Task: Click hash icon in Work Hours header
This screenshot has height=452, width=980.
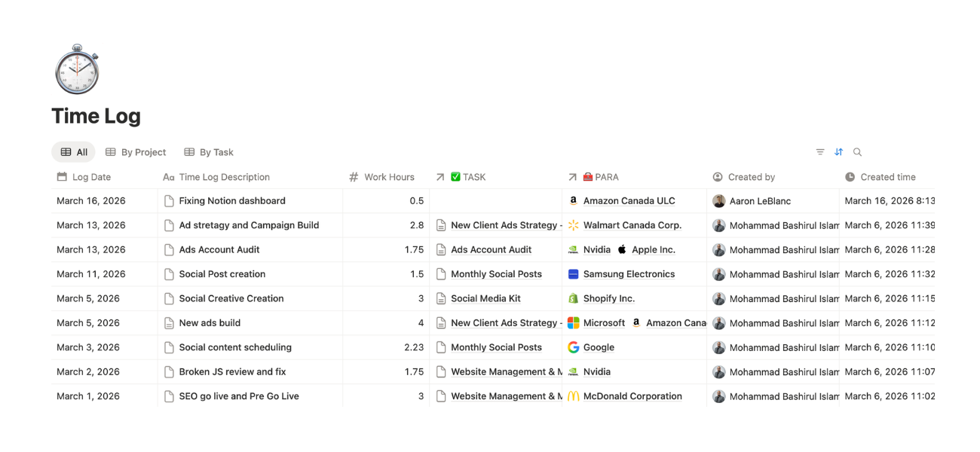Action: [x=354, y=177]
